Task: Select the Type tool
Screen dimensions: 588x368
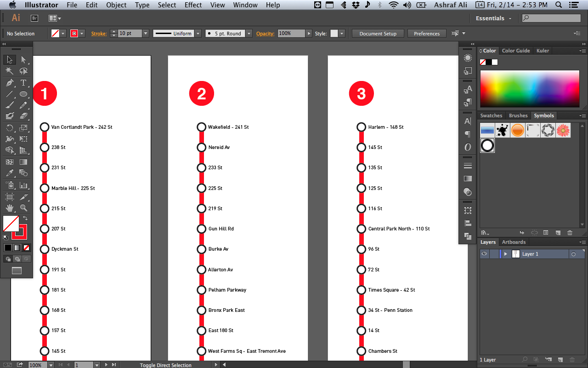Action: 23,83
